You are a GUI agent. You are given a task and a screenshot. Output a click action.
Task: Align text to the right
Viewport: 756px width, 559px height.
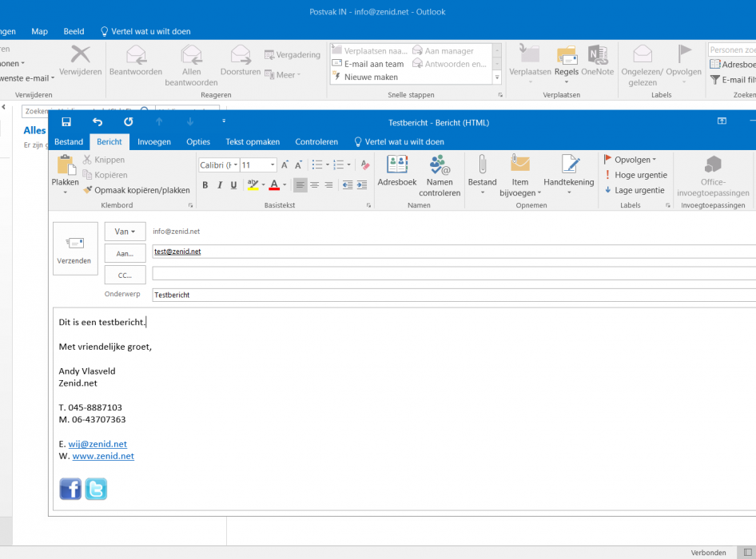328,185
